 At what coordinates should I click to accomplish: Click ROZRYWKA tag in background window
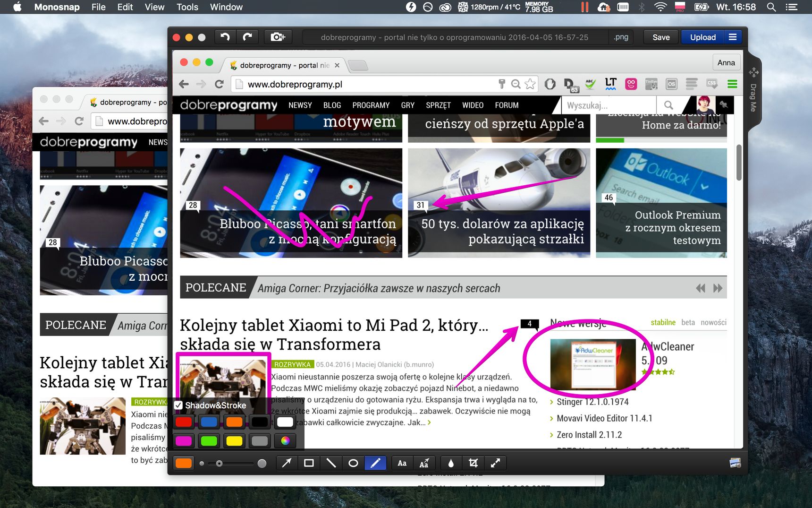pos(150,402)
